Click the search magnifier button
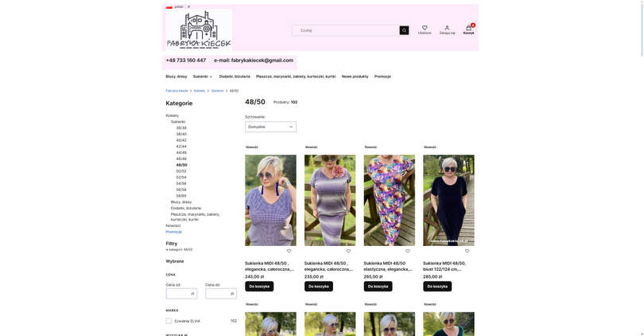644x336 pixels. (x=404, y=30)
